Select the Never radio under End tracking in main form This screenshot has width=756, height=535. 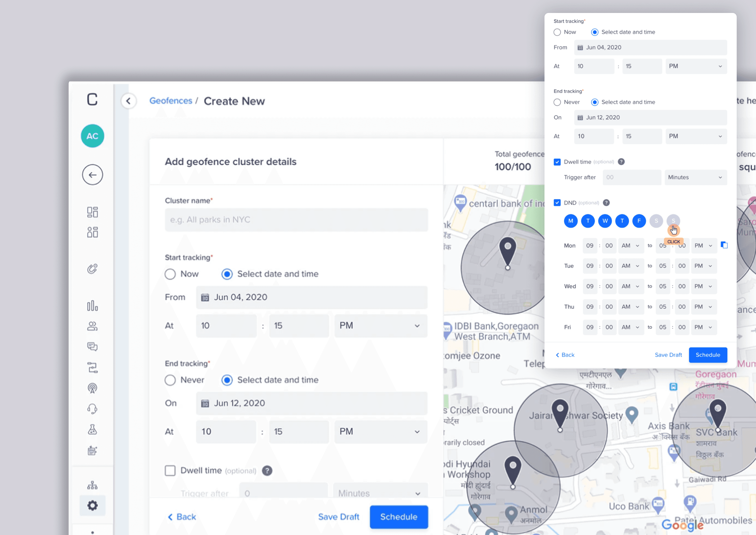[x=170, y=380]
